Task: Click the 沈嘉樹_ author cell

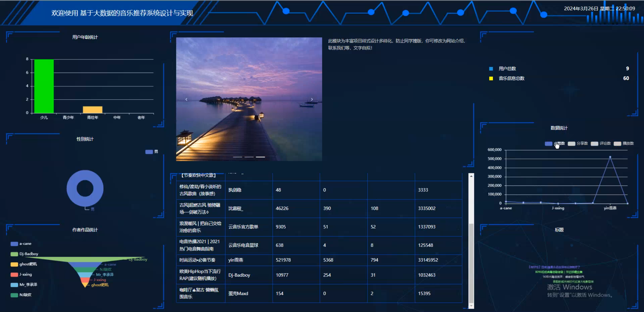Action: coord(236,208)
